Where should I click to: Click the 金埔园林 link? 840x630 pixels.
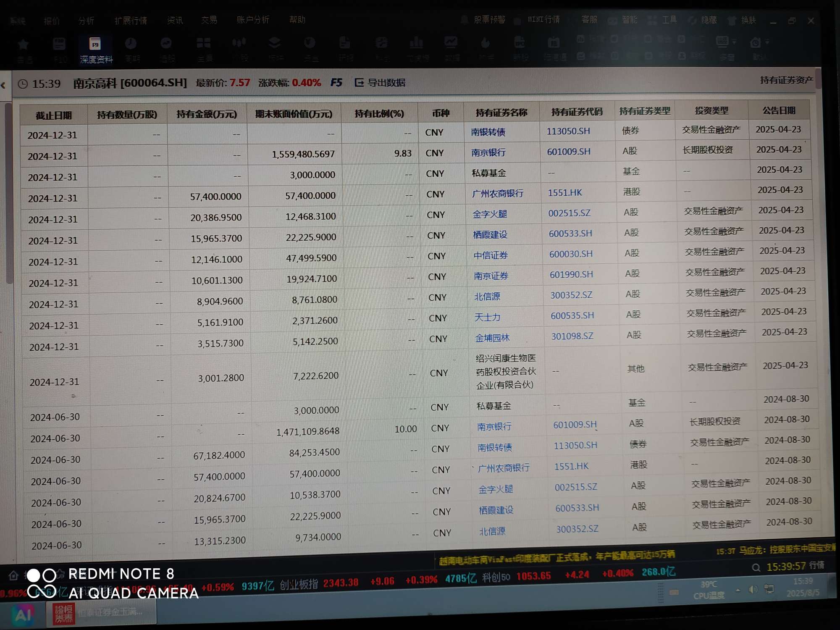492,338
